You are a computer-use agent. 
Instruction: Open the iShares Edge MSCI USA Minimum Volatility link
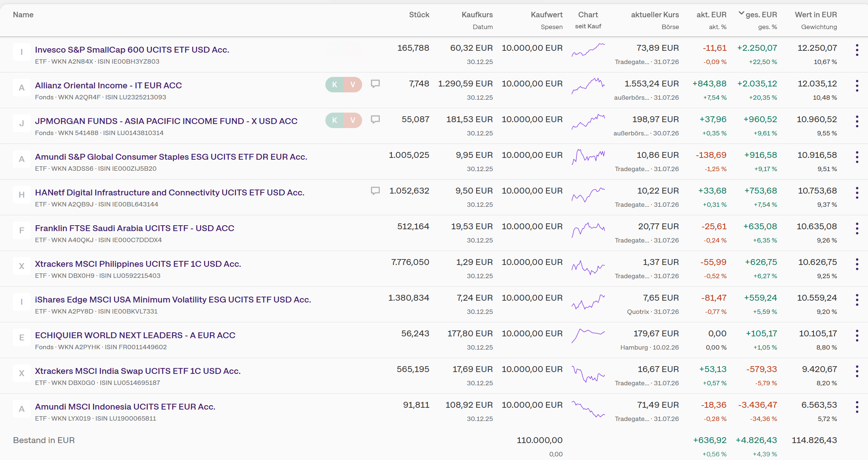coord(173,300)
